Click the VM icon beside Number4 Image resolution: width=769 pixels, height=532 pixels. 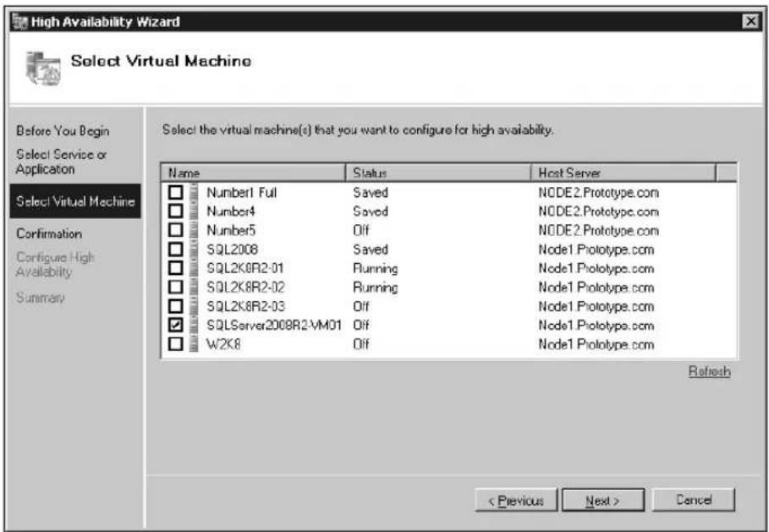pos(194,211)
